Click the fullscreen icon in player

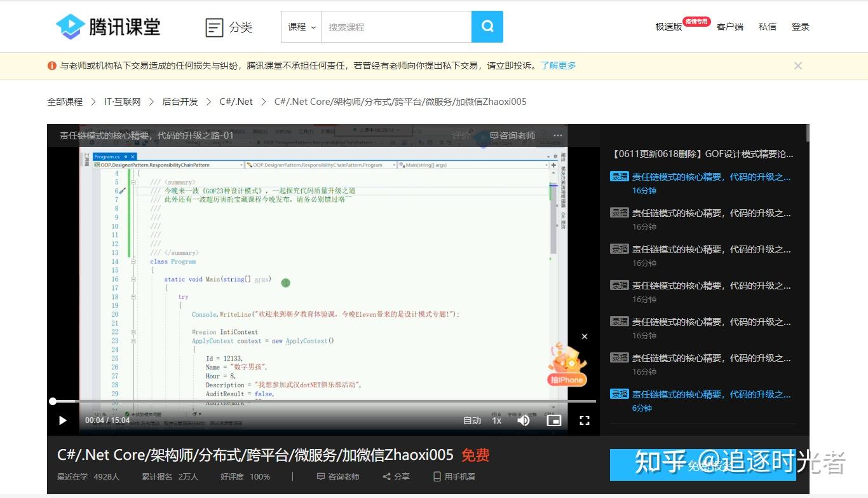tap(585, 420)
